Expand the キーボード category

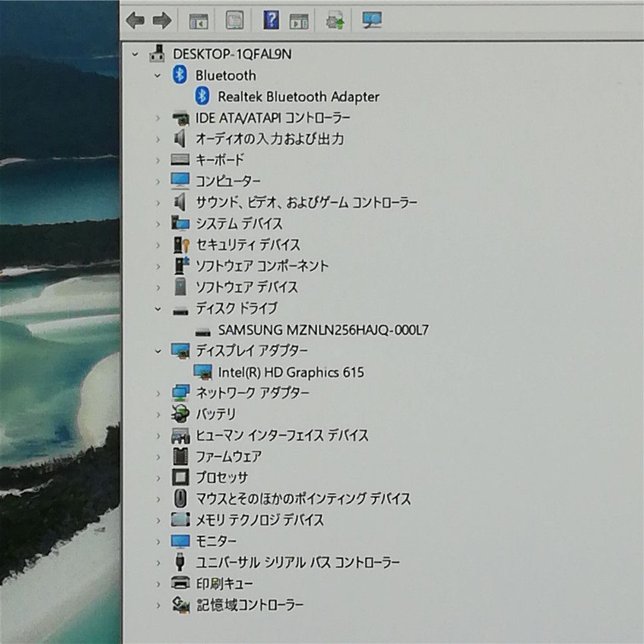click(159, 160)
